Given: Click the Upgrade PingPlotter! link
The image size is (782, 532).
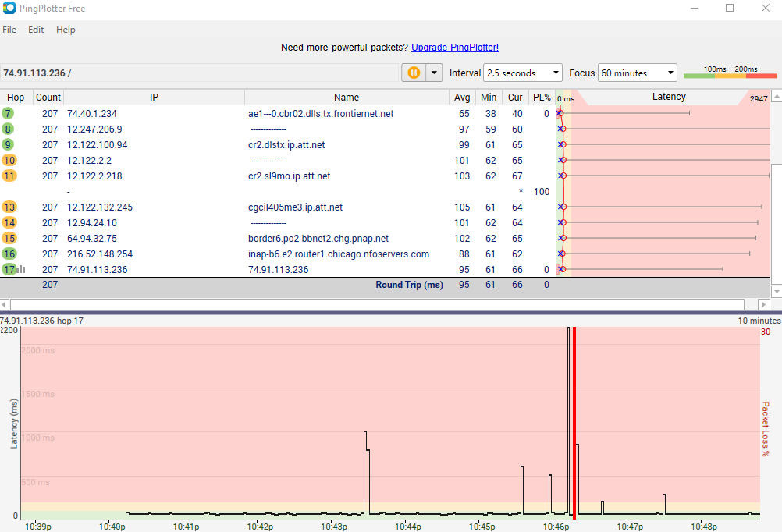Looking at the screenshot, I should click(x=455, y=48).
